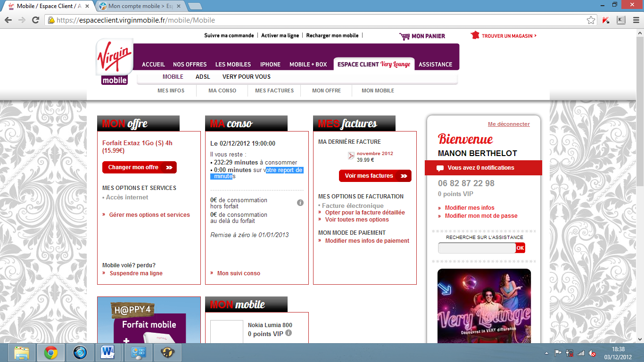Screen dimensions: 644x362
Task: Show hidden system tray icons
Action: click(546, 353)
